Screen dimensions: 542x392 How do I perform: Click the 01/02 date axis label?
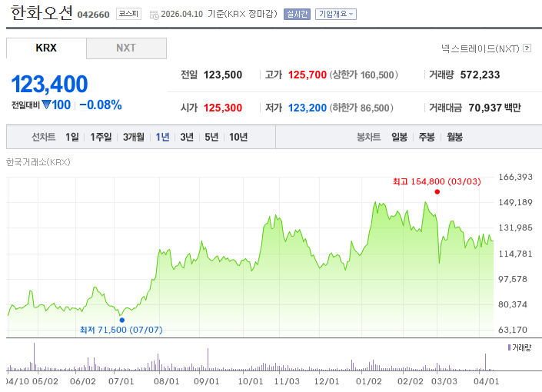point(369,382)
